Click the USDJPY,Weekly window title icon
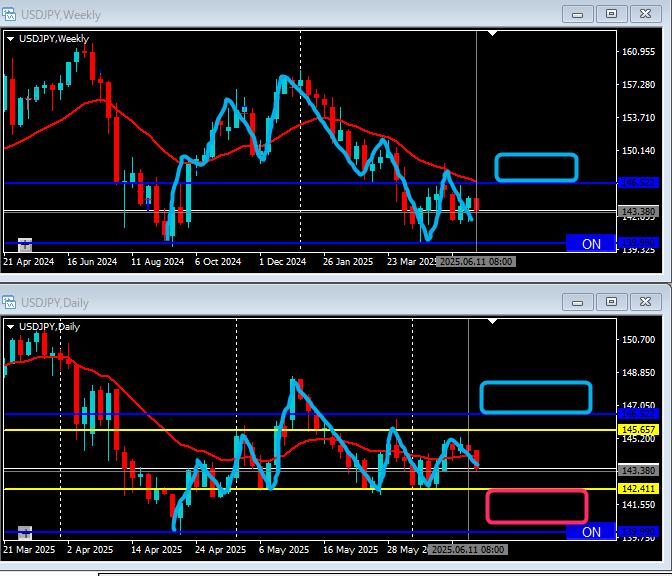This screenshot has height=576, width=672. click(9, 15)
